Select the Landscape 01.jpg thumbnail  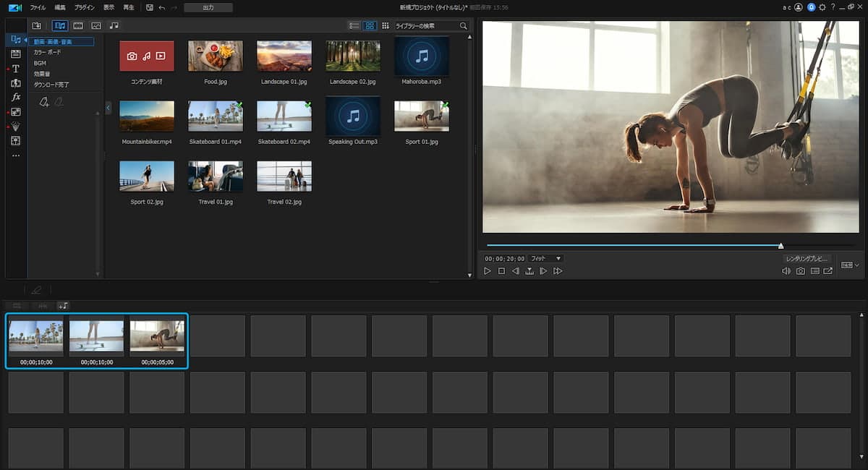pyautogui.click(x=284, y=56)
